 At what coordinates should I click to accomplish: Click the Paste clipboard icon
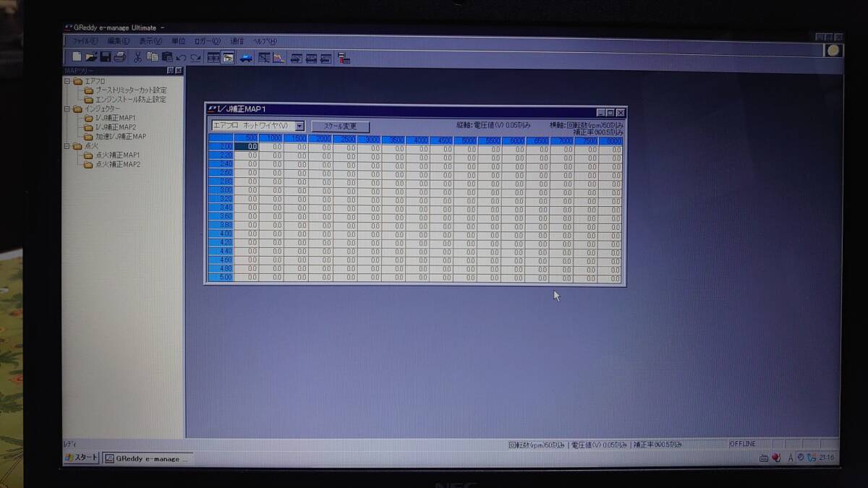[167, 57]
